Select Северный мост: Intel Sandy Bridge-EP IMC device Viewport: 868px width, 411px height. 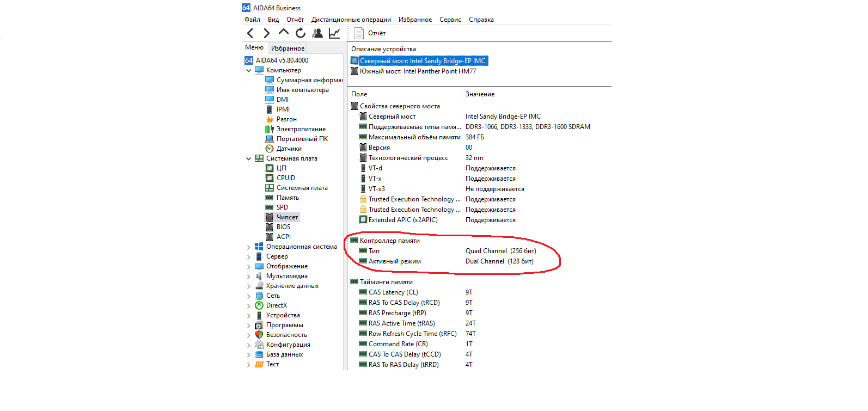419,61
